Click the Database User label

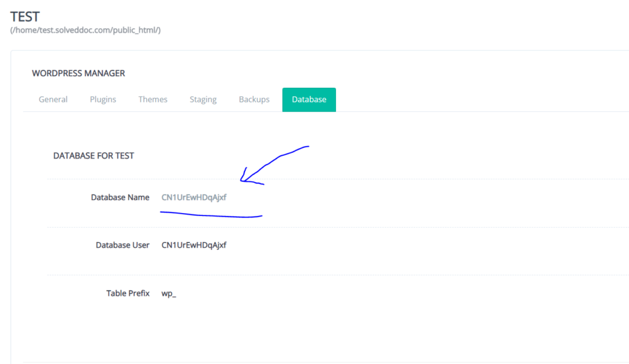122,245
